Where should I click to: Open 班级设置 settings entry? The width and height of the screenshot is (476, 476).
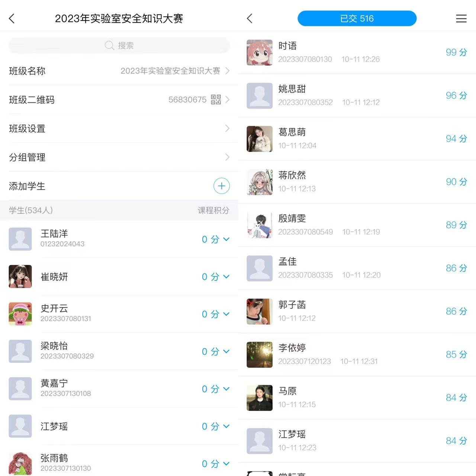click(119, 128)
